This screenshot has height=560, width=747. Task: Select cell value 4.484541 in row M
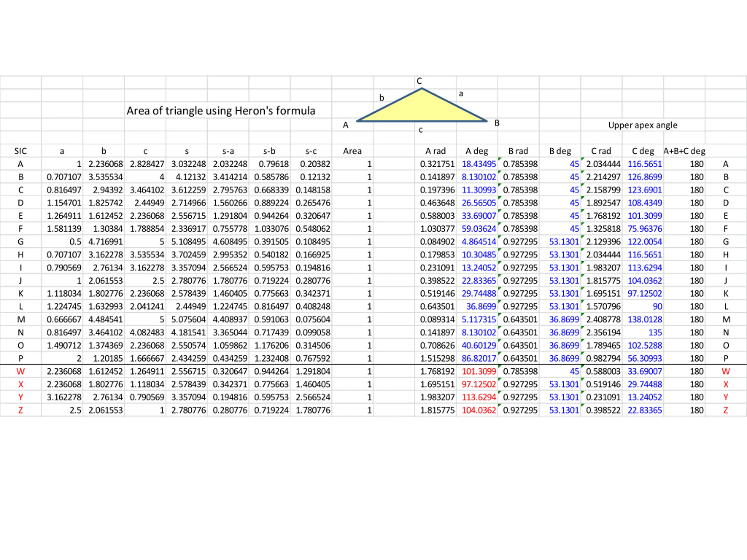tap(106, 319)
